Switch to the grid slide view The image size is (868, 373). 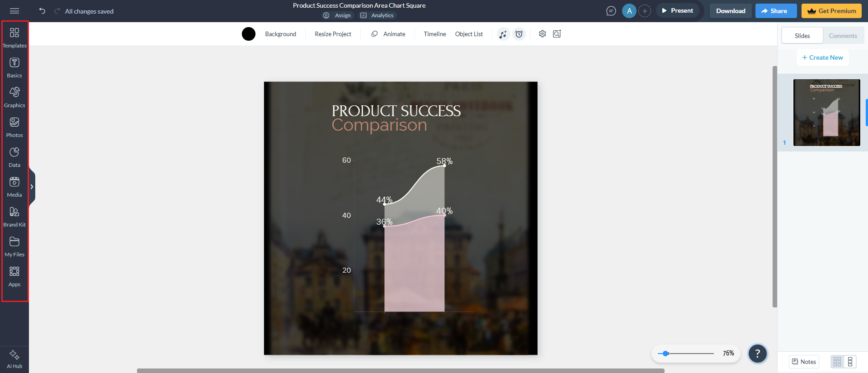[837, 362]
